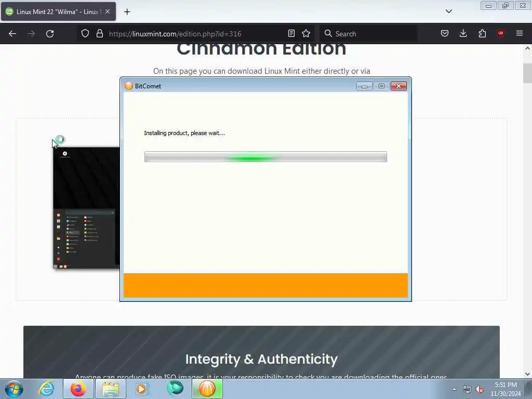This screenshot has width=532, height=399.
Task: Click the "Cinnamon Edition" heading
Action: 261,49
